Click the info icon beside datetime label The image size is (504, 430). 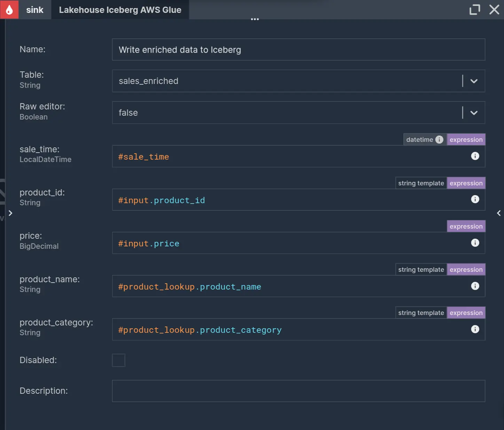click(440, 139)
